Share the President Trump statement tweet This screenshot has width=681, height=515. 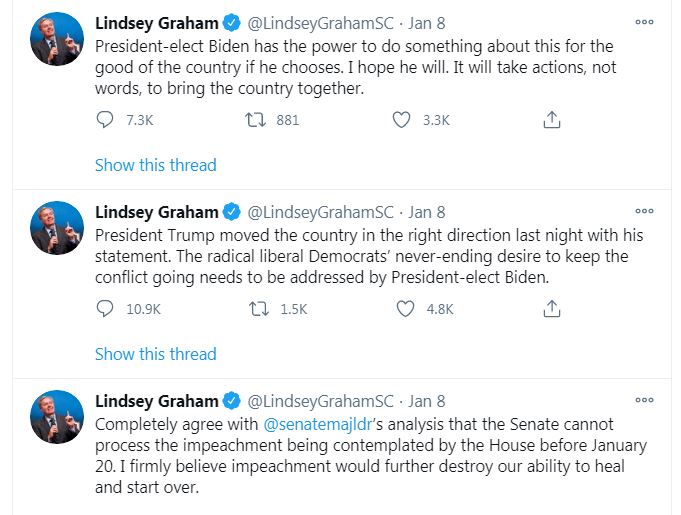pos(550,309)
